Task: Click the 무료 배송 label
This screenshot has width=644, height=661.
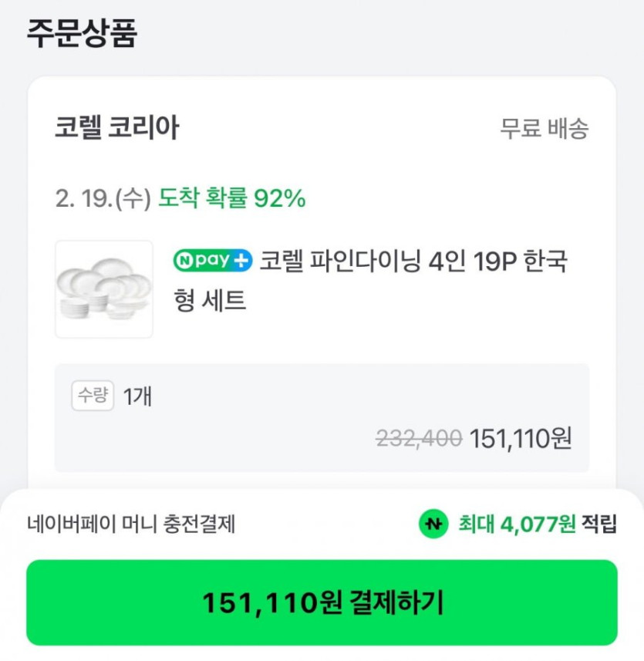Action: (x=544, y=129)
